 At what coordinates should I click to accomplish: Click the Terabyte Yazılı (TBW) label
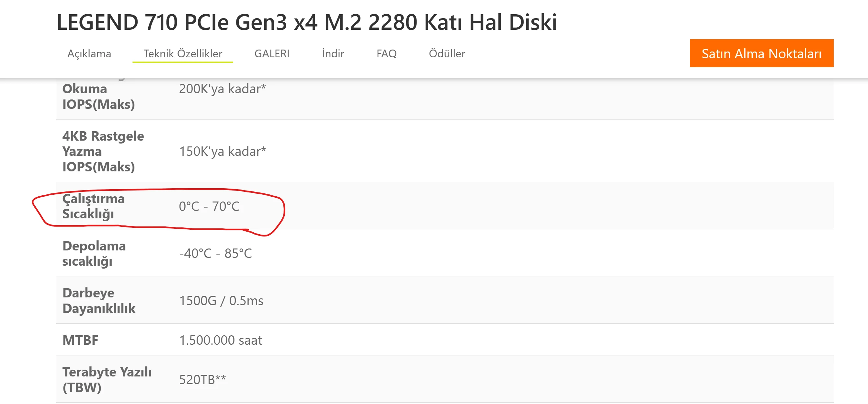[107, 379]
